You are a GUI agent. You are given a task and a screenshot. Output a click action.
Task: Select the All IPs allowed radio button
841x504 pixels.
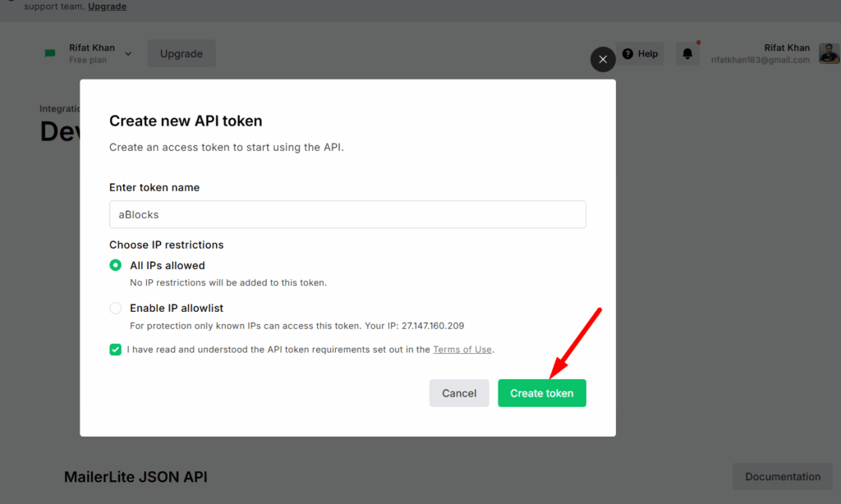coord(115,265)
